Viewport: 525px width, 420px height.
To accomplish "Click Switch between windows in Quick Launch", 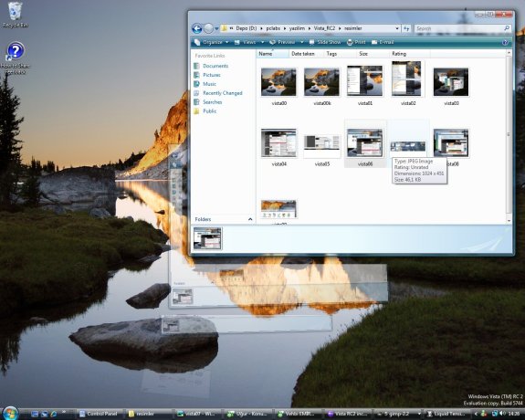I will point(44,415).
